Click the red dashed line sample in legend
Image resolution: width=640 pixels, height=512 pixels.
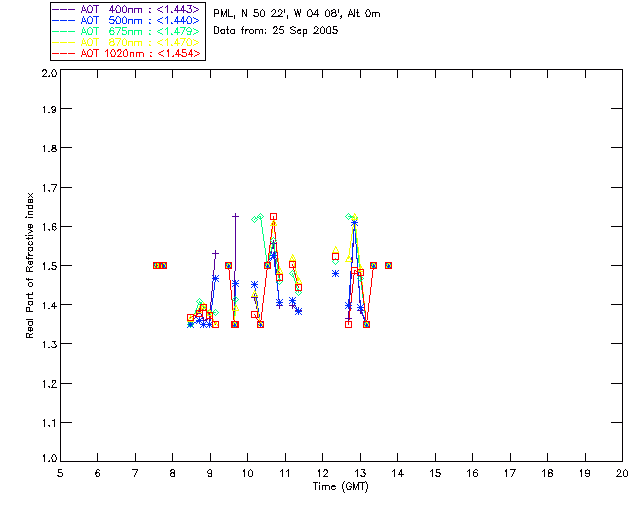[64, 53]
